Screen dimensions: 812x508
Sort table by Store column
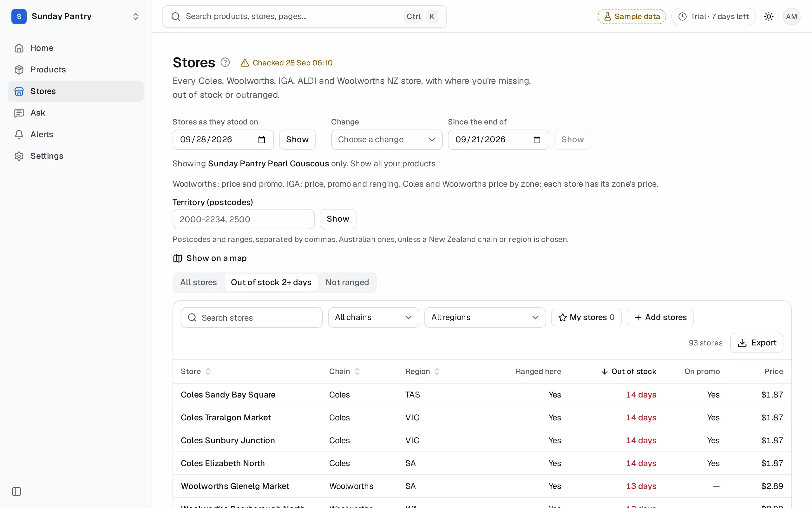[x=196, y=371]
